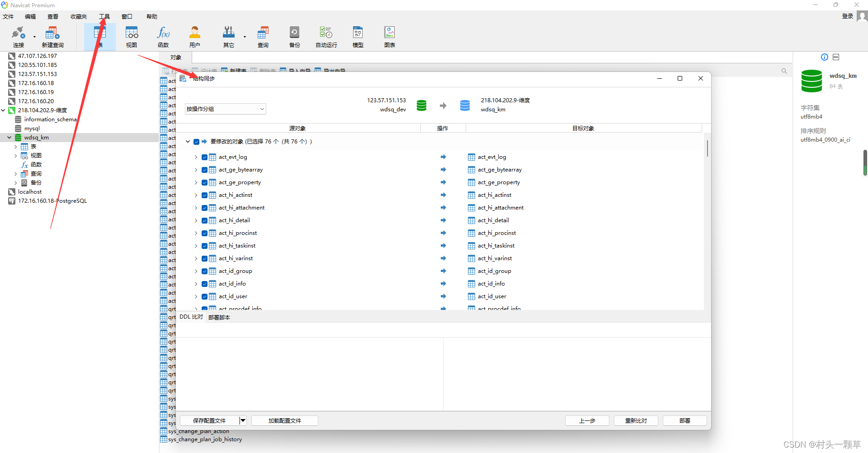Go back with 上一步 button
Viewport: 868px width, 453px height.
pyautogui.click(x=587, y=421)
